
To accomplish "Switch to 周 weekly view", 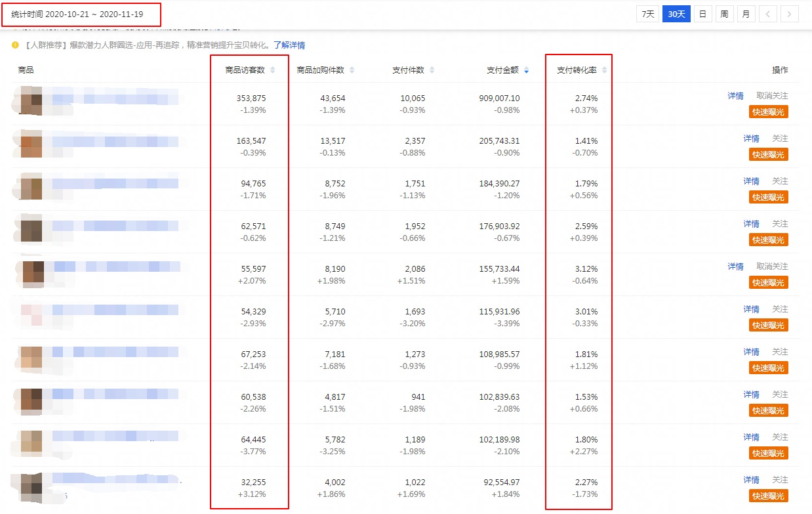I will point(724,14).
